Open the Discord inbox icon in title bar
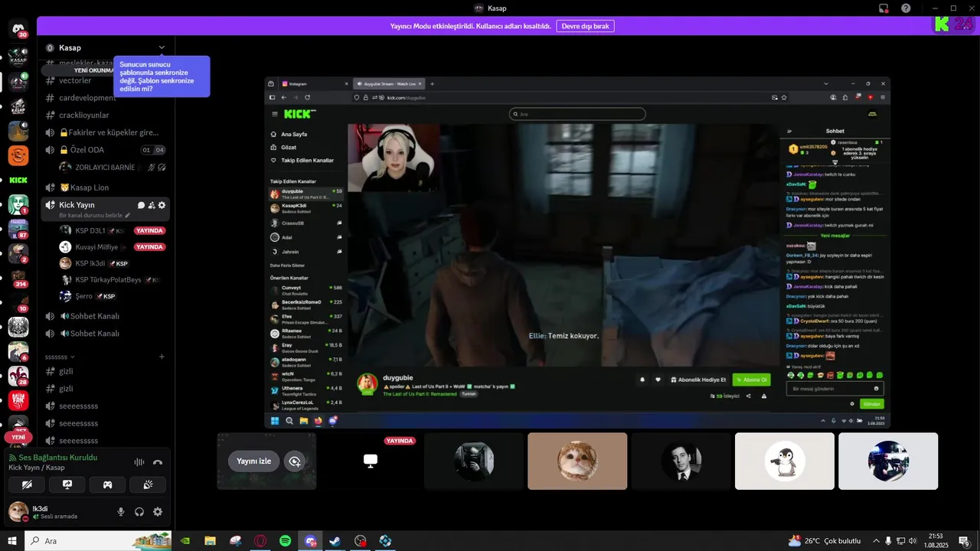980x551 pixels. [x=884, y=8]
